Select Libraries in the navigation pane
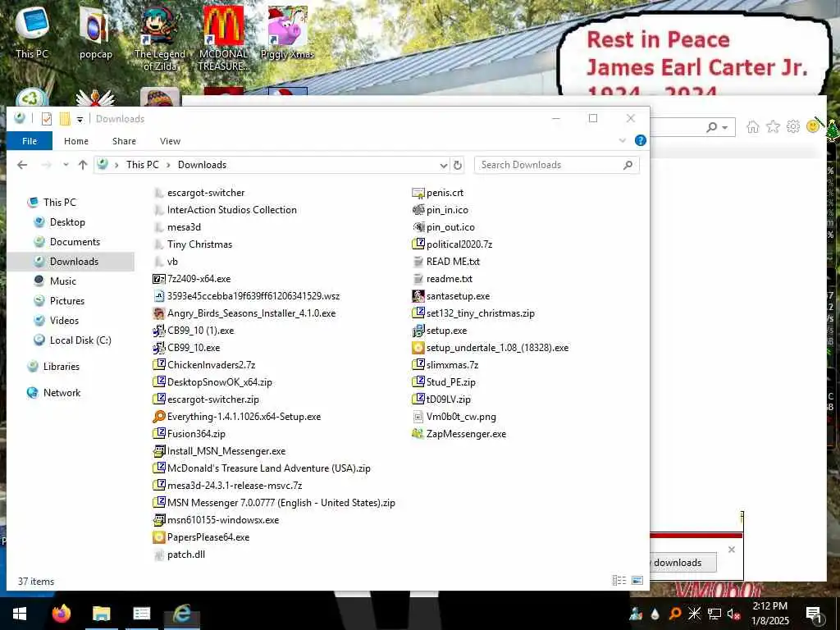Screen dimensions: 840x630 61,367
